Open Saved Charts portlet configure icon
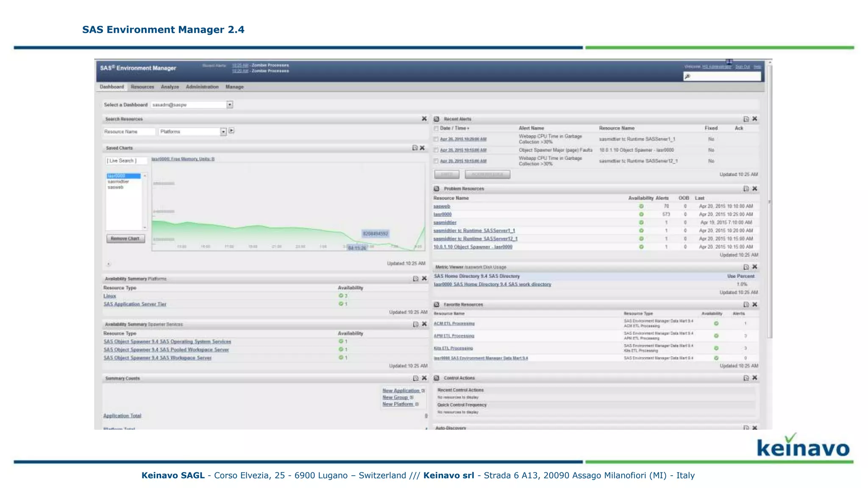The width and height of the screenshot is (868, 488). (x=415, y=148)
